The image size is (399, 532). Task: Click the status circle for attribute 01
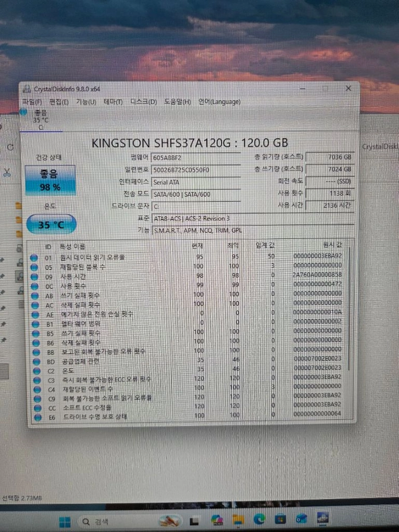pos(34,258)
